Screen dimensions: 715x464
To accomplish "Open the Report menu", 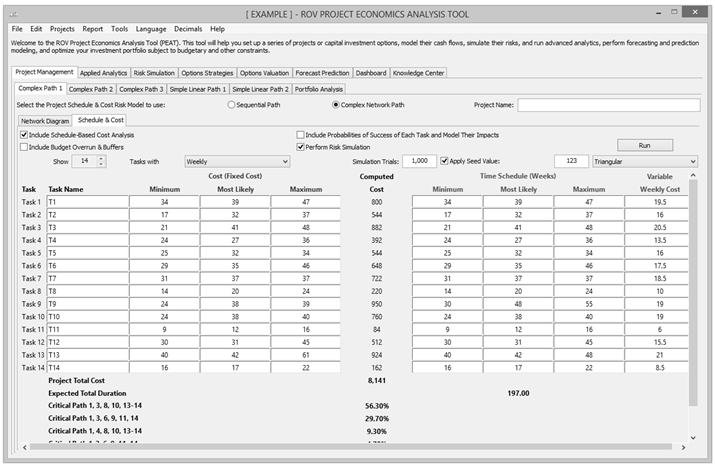I will click(x=93, y=29).
